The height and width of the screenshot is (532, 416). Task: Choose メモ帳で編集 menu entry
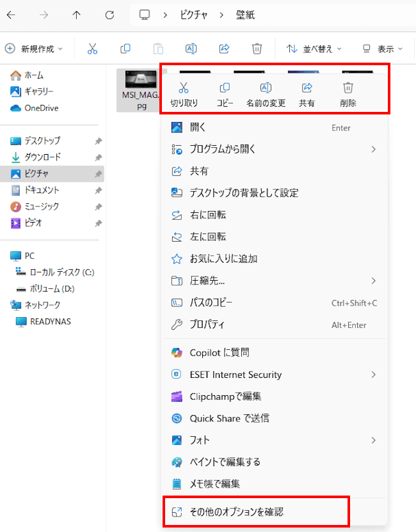[x=275, y=484]
